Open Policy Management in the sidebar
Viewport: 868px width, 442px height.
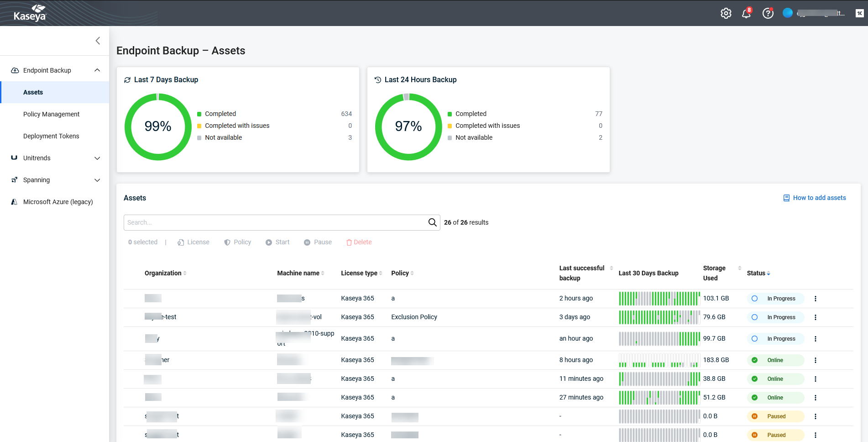[51, 114]
